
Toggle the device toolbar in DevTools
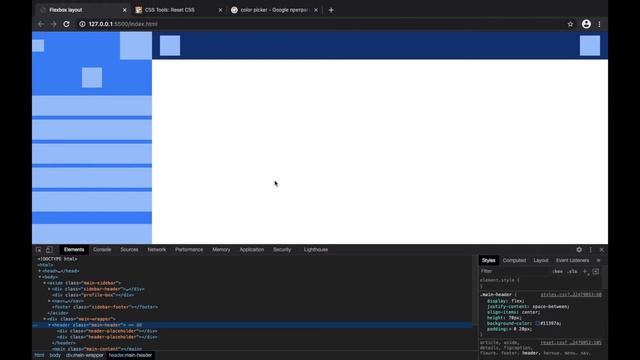(x=49, y=250)
